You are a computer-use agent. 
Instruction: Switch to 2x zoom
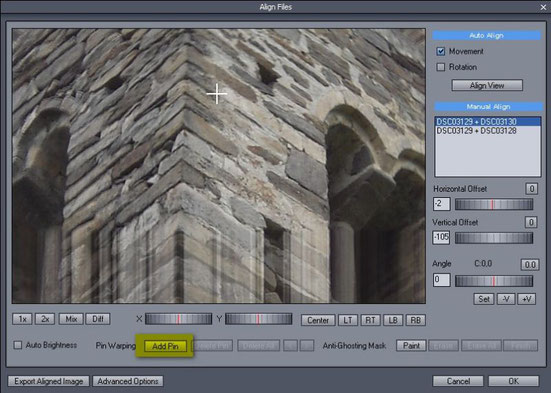coord(45,319)
